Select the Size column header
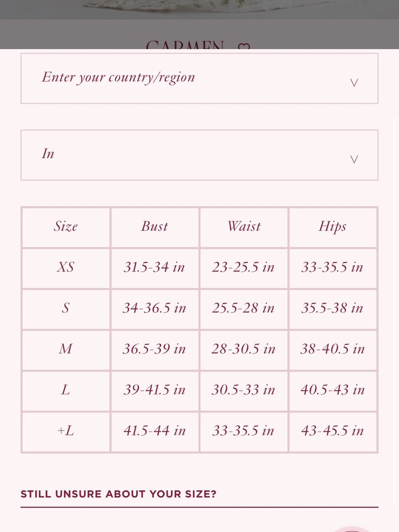 [x=66, y=227]
